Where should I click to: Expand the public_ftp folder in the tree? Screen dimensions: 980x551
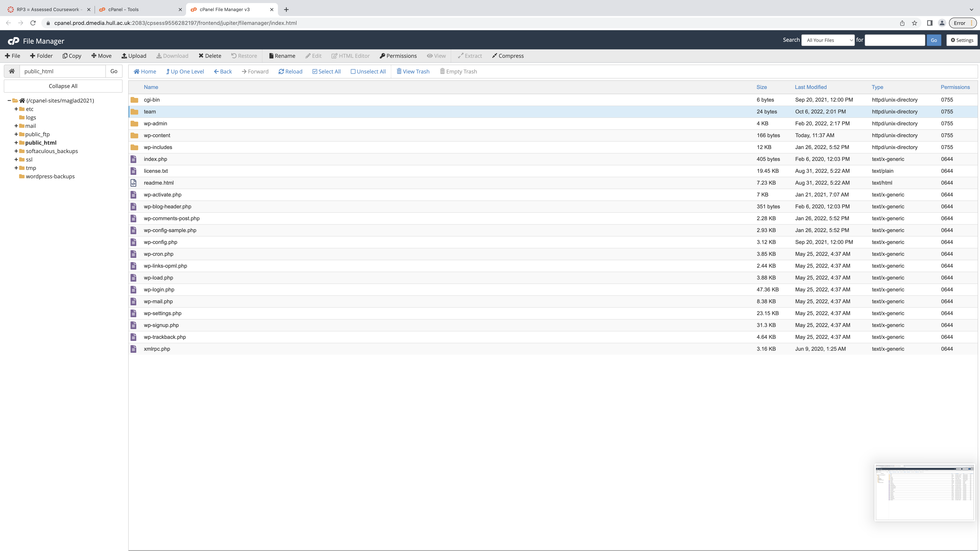(16, 134)
